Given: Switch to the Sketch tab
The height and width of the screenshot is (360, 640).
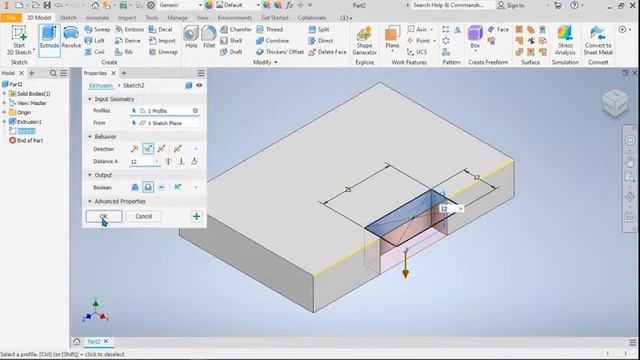Looking at the screenshot, I should pyautogui.click(x=68, y=18).
